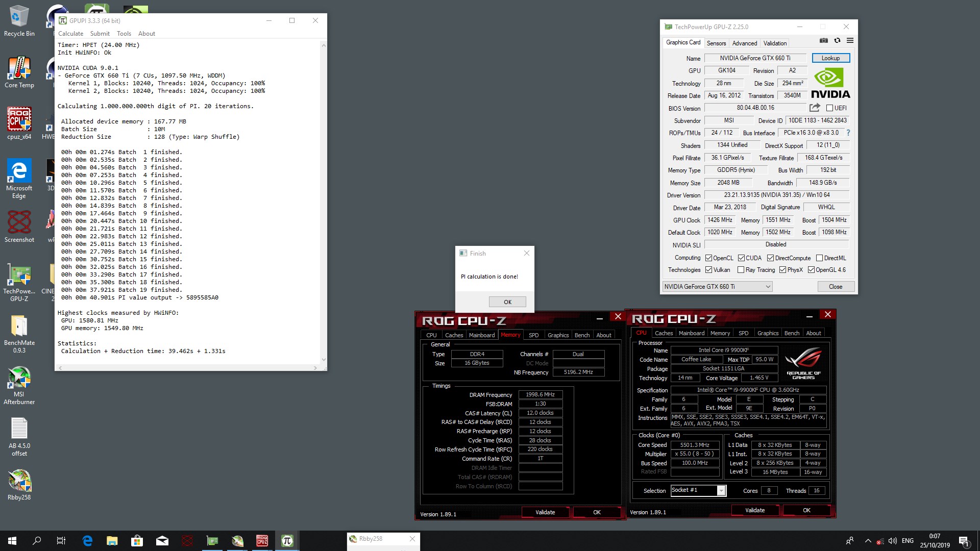980x551 pixels.
Task: Toggle the OpenCL checkbox
Action: pyautogui.click(x=708, y=258)
